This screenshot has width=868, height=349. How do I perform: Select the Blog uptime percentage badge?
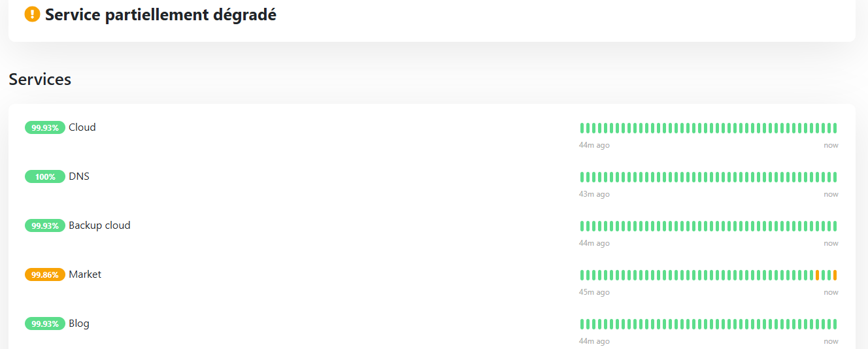pos(45,324)
